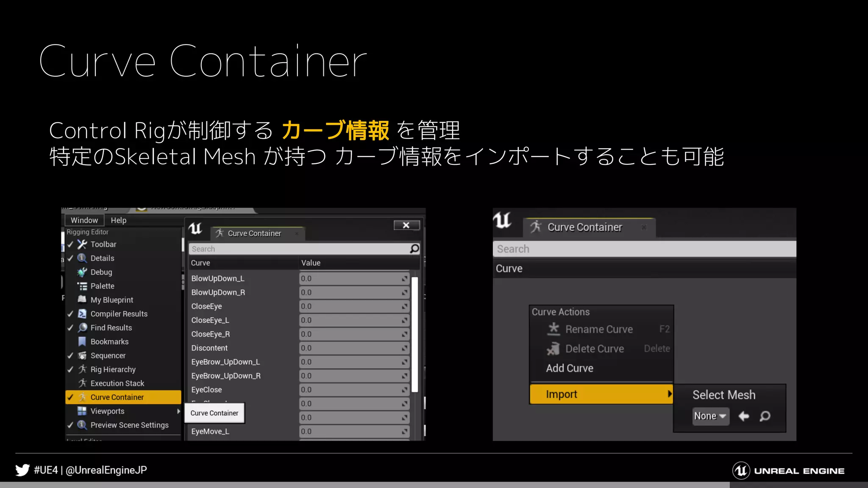Click spin arrow of CloseEye_L value
The width and height of the screenshot is (868, 488).
coord(405,320)
